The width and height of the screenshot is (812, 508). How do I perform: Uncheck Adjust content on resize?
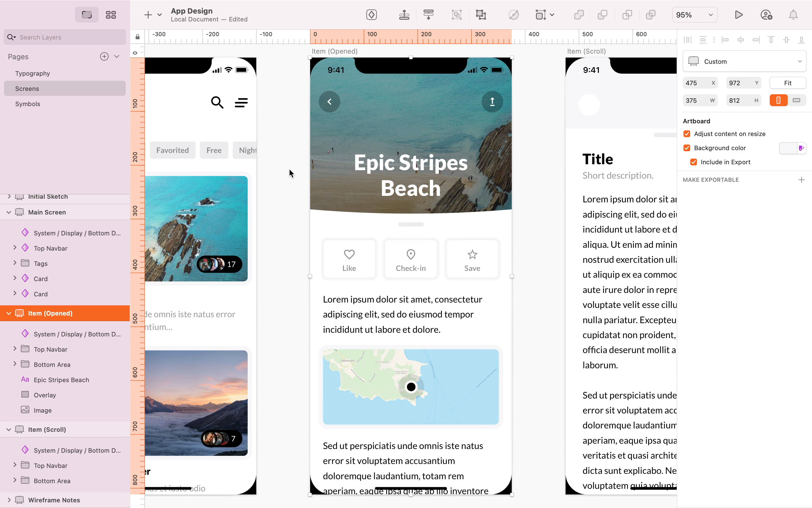point(687,134)
